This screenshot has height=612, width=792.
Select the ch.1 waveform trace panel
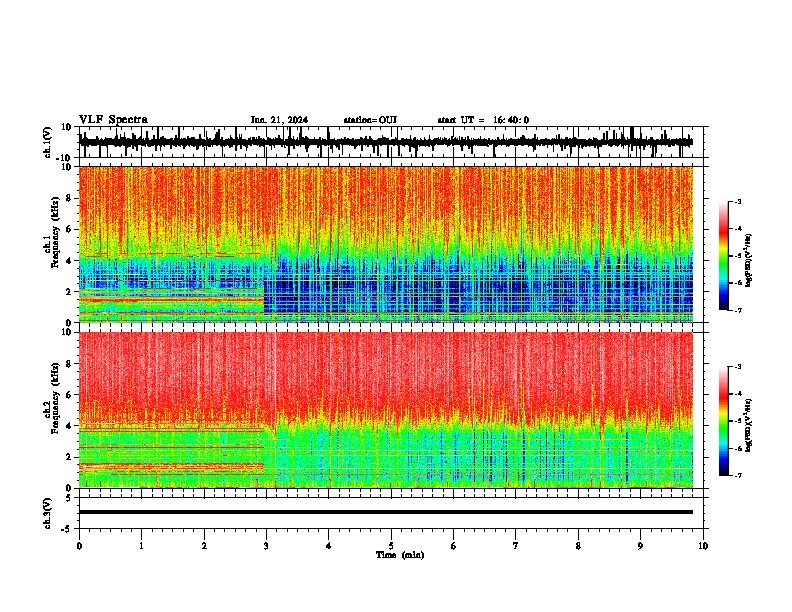pos(391,142)
